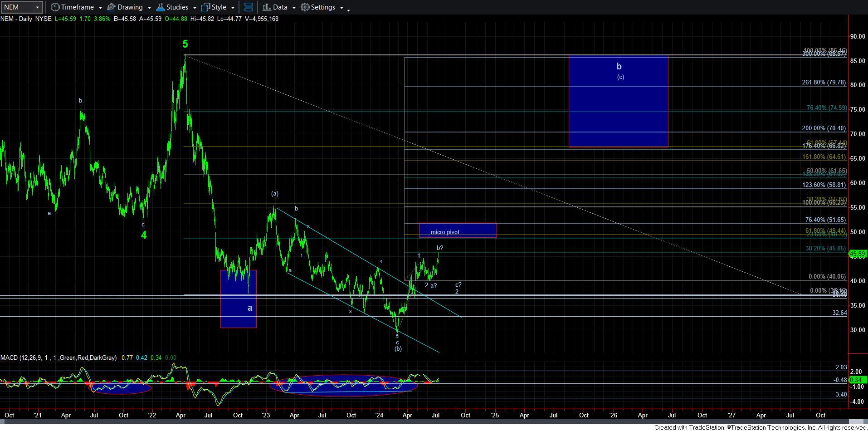The height and width of the screenshot is (431, 868).
Task: Click the '(a)' wave label
Action: point(275,194)
